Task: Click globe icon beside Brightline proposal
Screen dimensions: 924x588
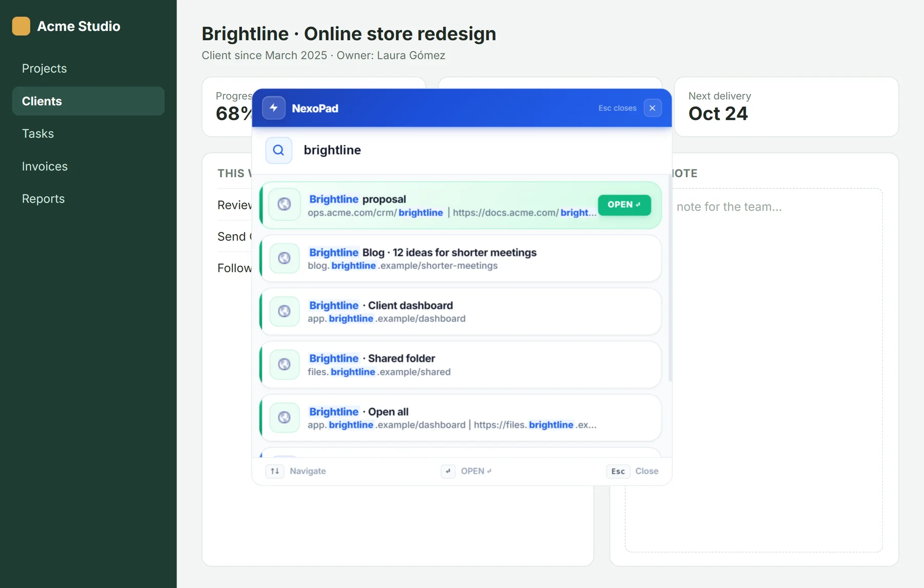Action: pyautogui.click(x=284, y=204)
